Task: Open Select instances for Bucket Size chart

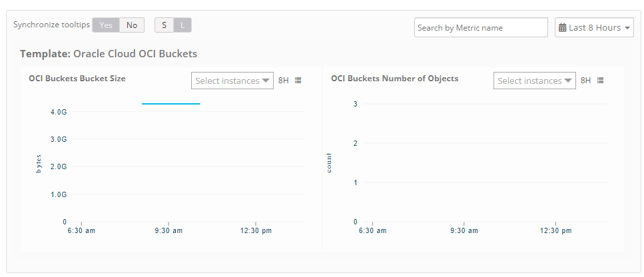Action: [x=232, y=81]
